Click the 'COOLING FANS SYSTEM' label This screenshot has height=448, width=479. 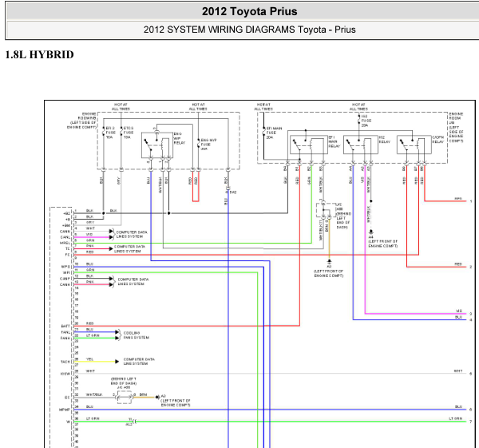pos(137,335)
